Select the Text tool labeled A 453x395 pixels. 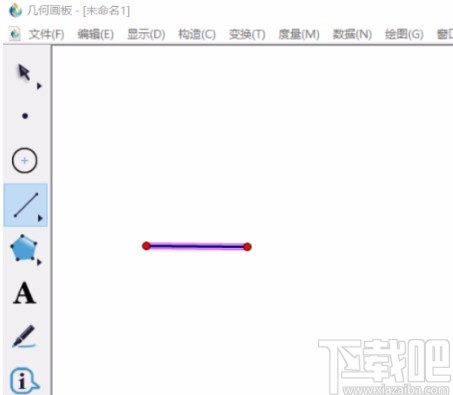[x=24, y=293]
